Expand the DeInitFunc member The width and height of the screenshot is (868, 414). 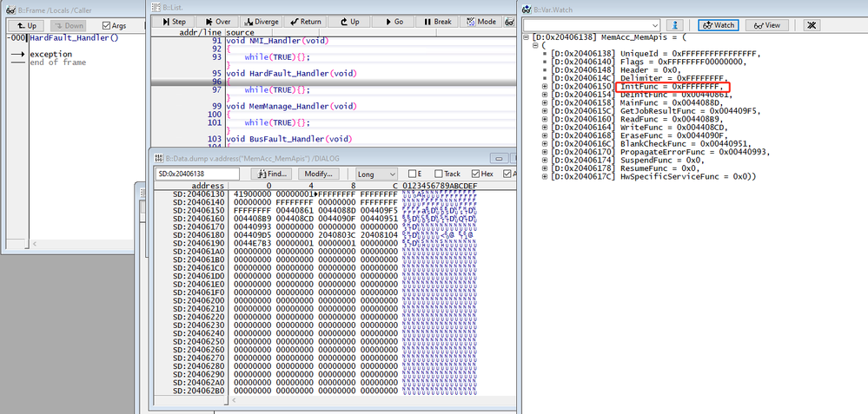(545, 95)
